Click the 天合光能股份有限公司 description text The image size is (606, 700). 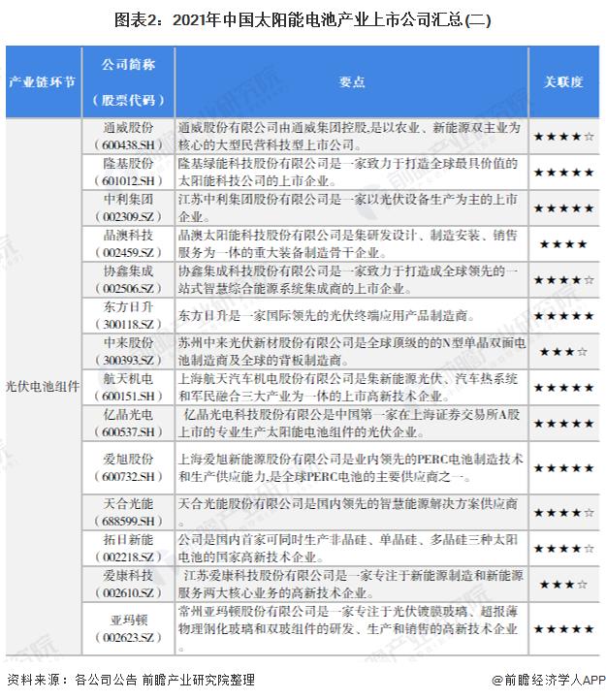(348, 513)
